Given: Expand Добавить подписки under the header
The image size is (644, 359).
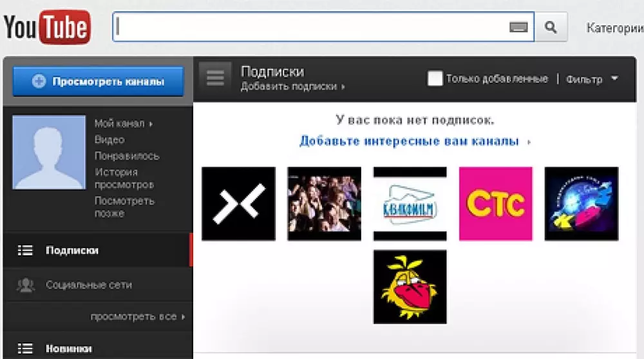Looking at the screenshot, I should coord(292,86).
